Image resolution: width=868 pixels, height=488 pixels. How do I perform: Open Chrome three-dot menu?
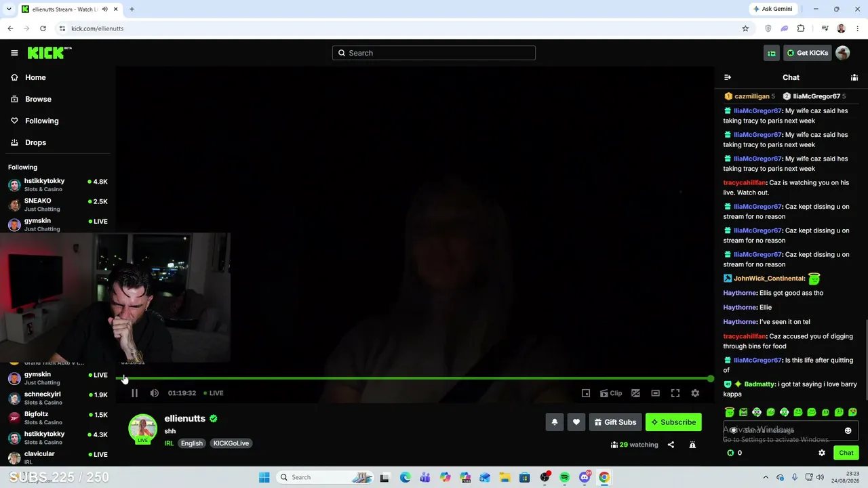pyautogui.click(x=858, y=28)
